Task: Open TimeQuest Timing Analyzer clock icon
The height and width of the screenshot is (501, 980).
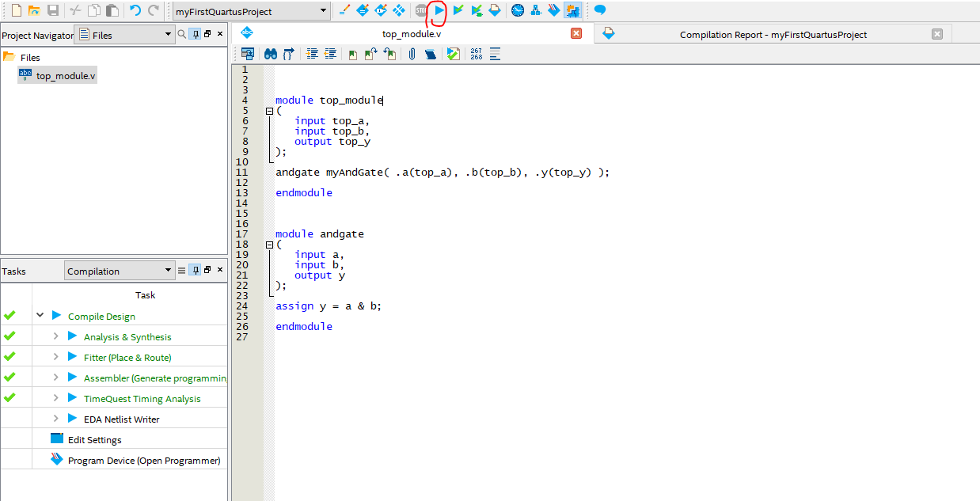Action: pyautogui.click(x=518, y=10)
